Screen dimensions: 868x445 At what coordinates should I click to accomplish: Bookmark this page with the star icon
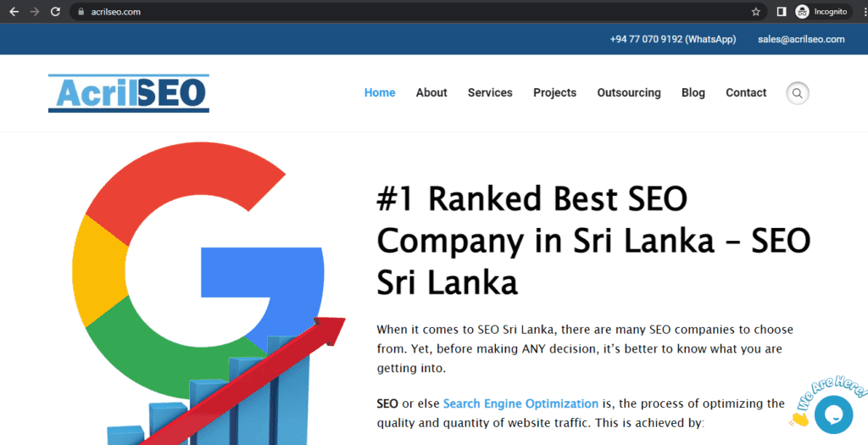tap(755, 12)
